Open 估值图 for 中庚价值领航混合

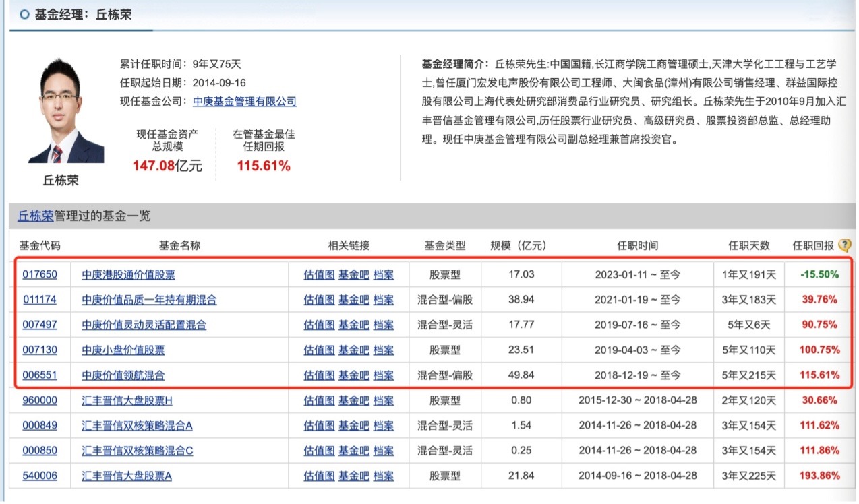pos(319,375)
